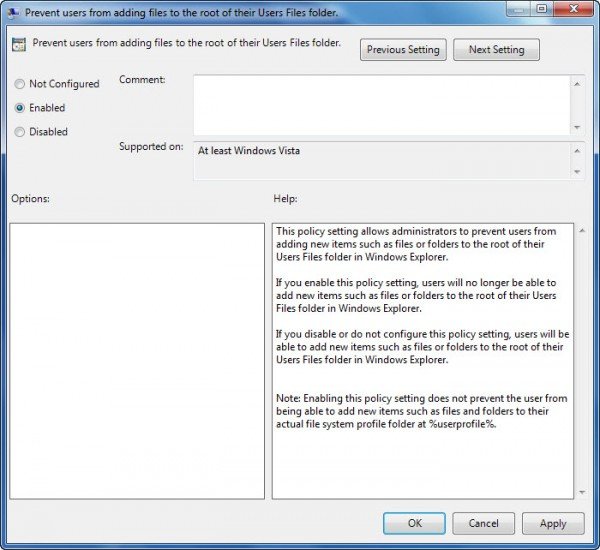The image size is (600, 550).
Task: Maximize the policy dialog window
Action: (541, 8)
